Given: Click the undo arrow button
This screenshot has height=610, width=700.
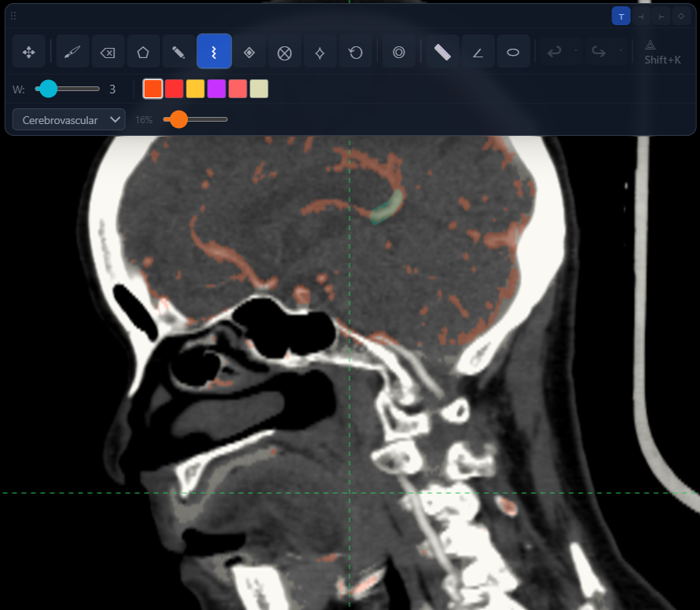Looking at the screenshot, I should pyautogui.click(x=554, y=53).
